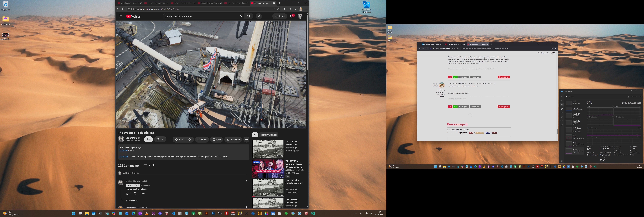The image size is (644, 217).
Task: Open the Dnevnik site hamburger menu
Action: tap(420, 53)
